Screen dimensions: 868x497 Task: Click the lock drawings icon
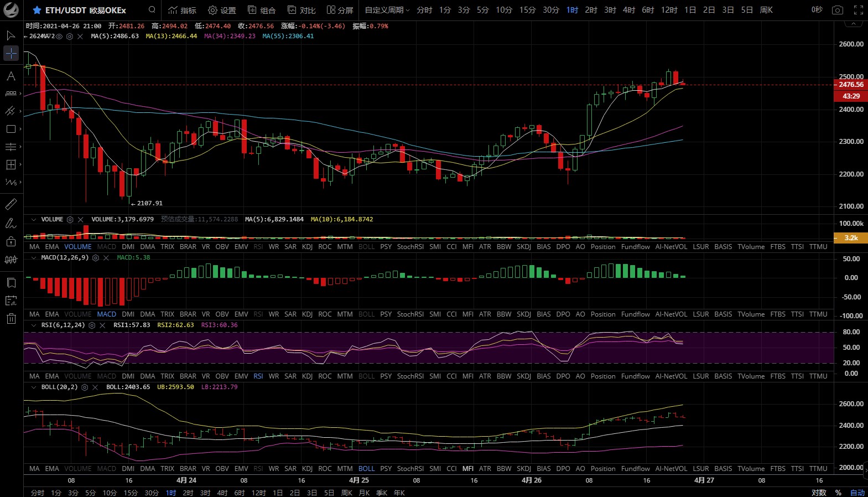11,241
